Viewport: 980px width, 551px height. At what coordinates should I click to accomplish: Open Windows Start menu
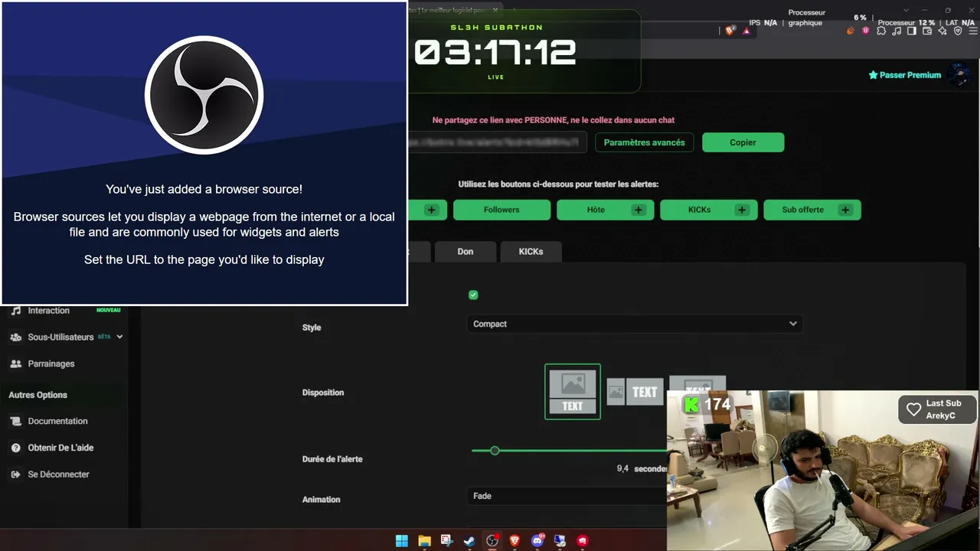402,541
